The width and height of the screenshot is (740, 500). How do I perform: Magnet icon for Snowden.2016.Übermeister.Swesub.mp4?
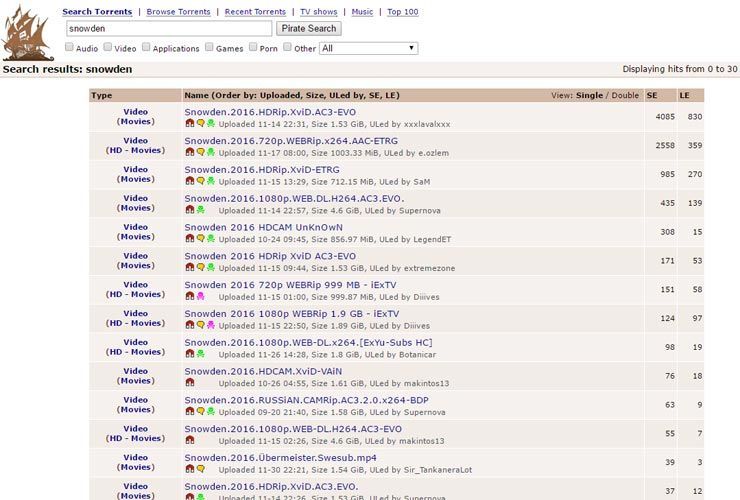point(190,469)
